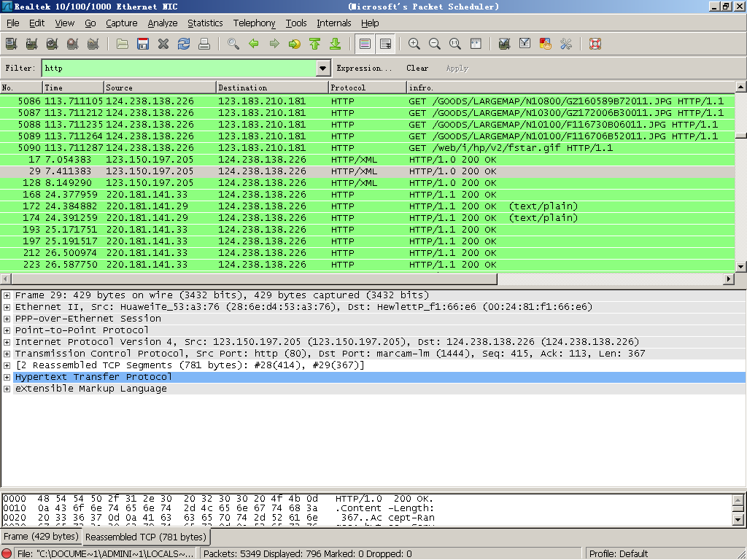Sort by the Source column header
The width and height of the screenshot is (747, 560).
click(160, 87)
